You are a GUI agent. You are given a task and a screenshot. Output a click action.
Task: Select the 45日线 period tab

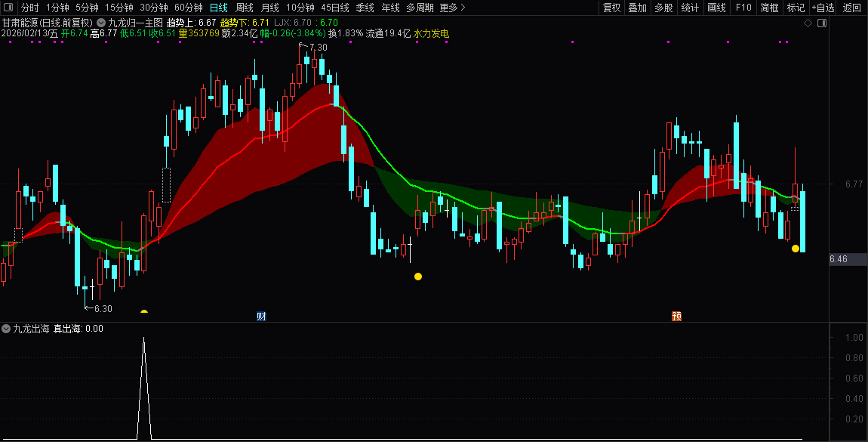tap(335, 8)
